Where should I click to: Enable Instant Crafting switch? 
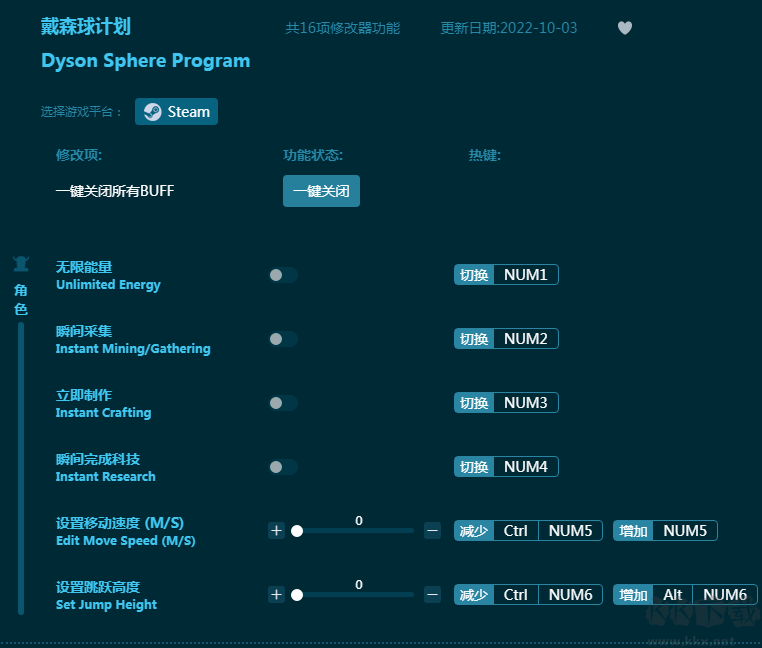(283, 403)
